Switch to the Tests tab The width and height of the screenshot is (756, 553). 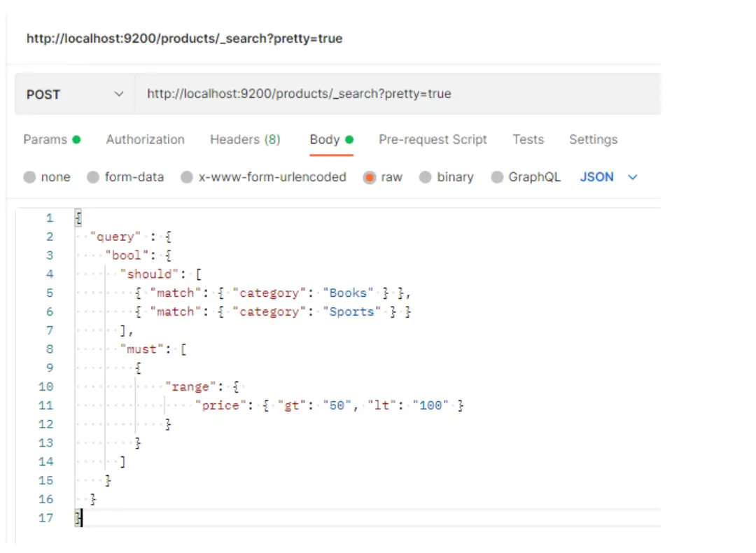click(x=528, y=139)
